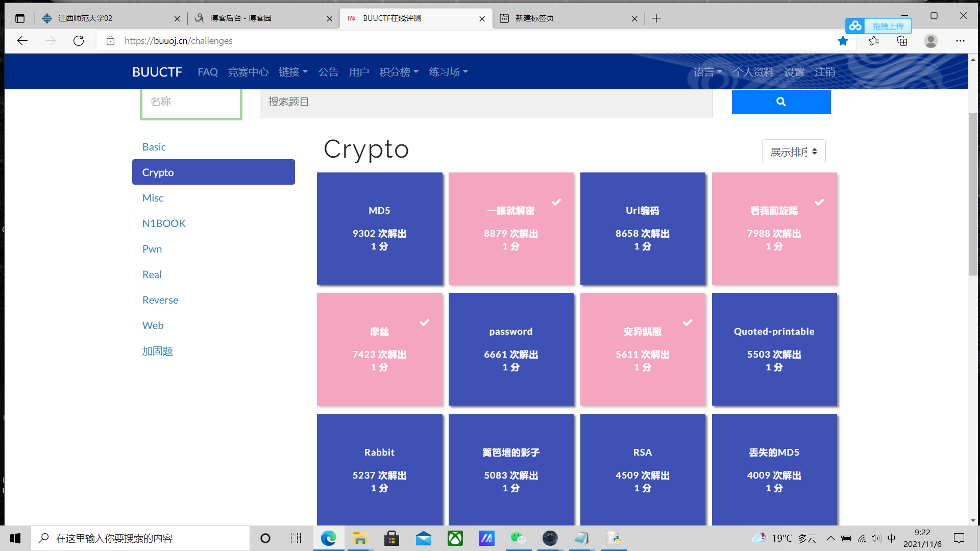
Task: Refresh the page with reload icon
Action: tap(78, 41)
